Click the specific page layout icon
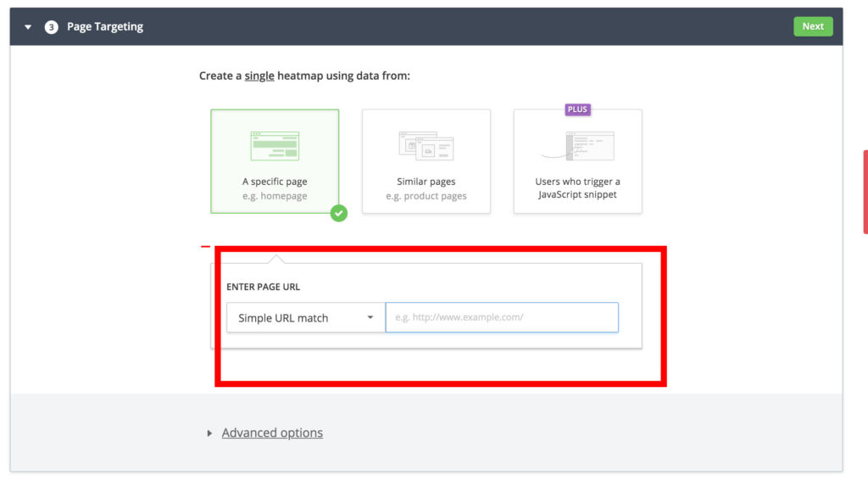This screenshot has width=868, height=481. 275,146
